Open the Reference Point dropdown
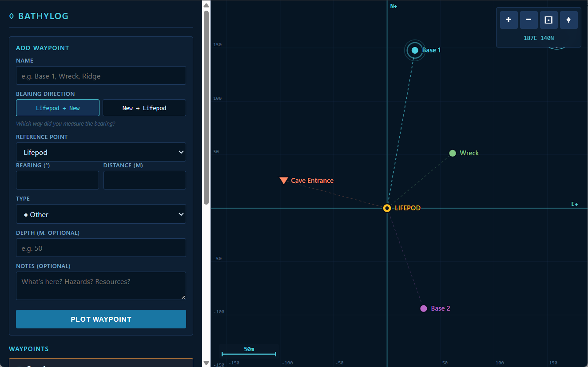Image resolution: width=588 pixels, height=367 pixels. pyautogui.click(x=101, y=152)
